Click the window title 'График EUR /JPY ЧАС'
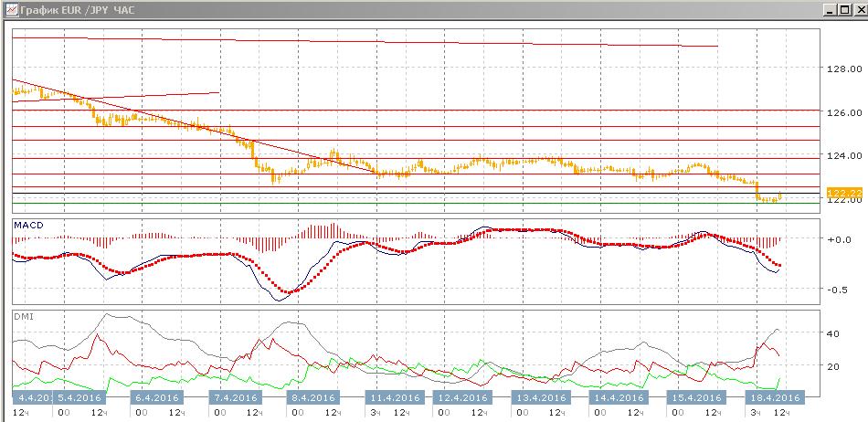Viewport: 868px width, 422px height. coord(77,10)
